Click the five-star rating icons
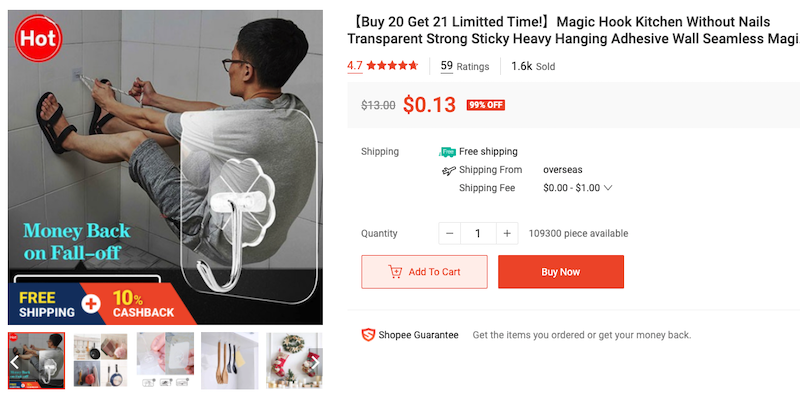This screenshot has width=800, height=393. point(392,65)
